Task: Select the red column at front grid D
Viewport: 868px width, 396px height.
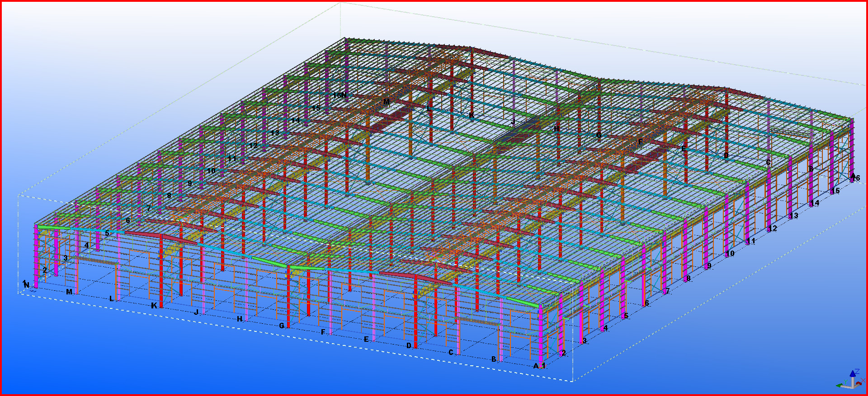Action: tap(415, 312)
